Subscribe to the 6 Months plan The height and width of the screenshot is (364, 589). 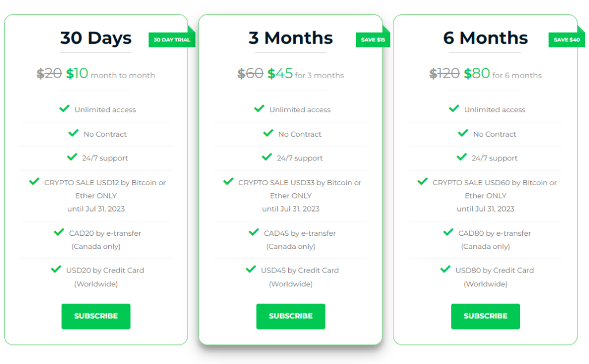[x=485, y=316]
